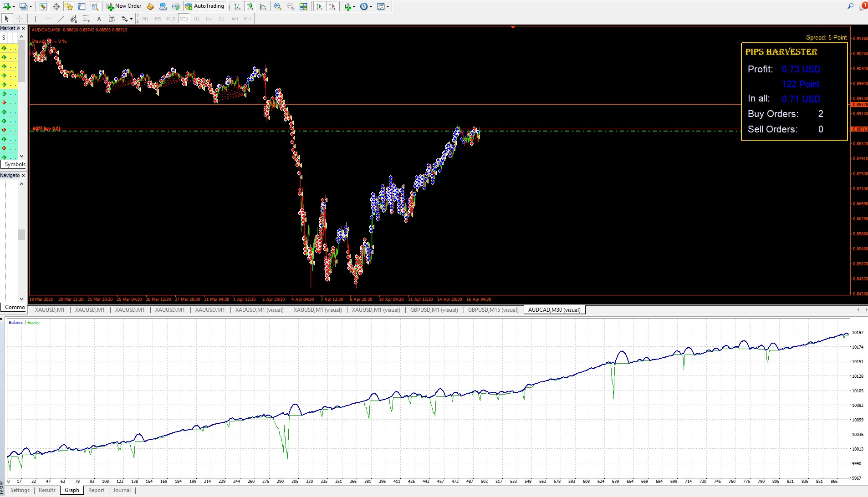Screen dimensions: 868x497
Task: Click the Periods clock icon
Action: coord(363,6)
